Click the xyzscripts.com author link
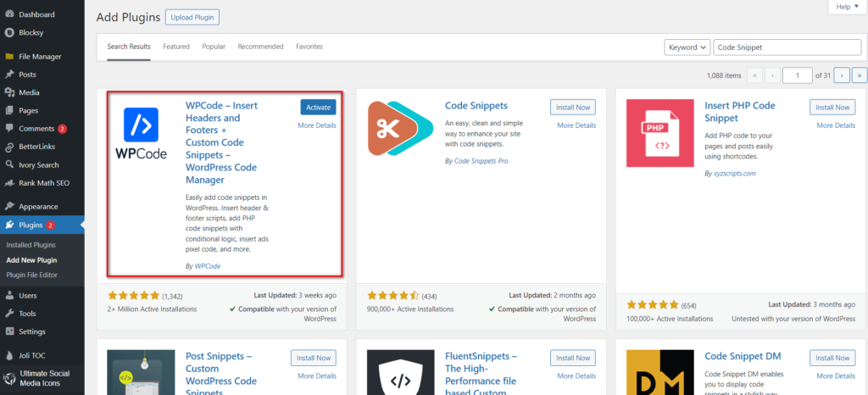 (735, 173)
